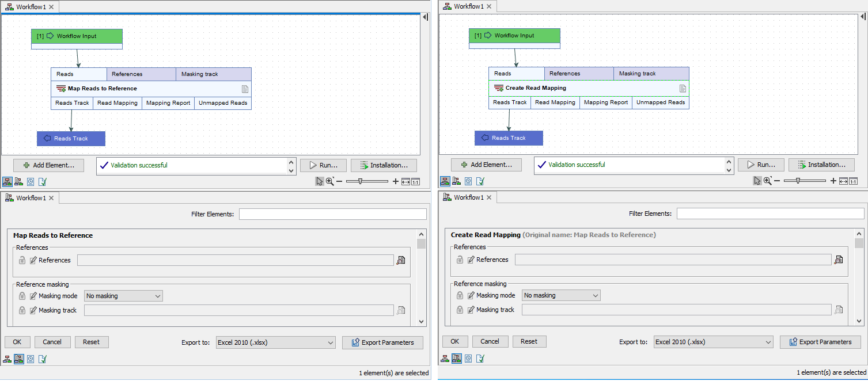Click the Export Parameters button
This screenshot has height=381, width=868.
pyautogui.click(x=382, y=342)
